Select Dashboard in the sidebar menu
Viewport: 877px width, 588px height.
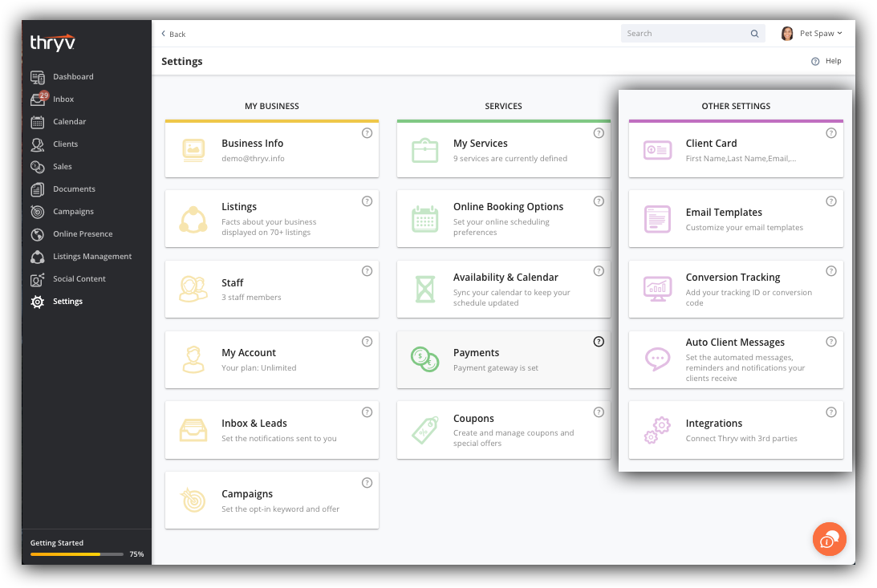[x=73, y=77]
